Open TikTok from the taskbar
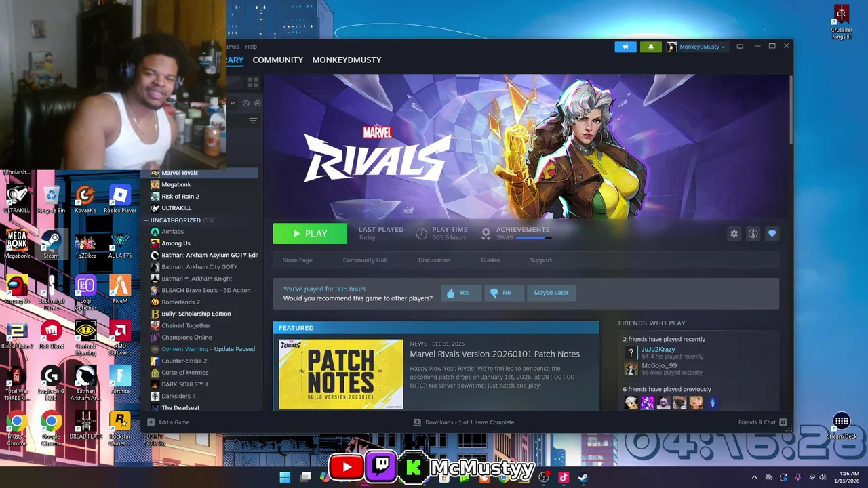868x488 pixels. 563,477
